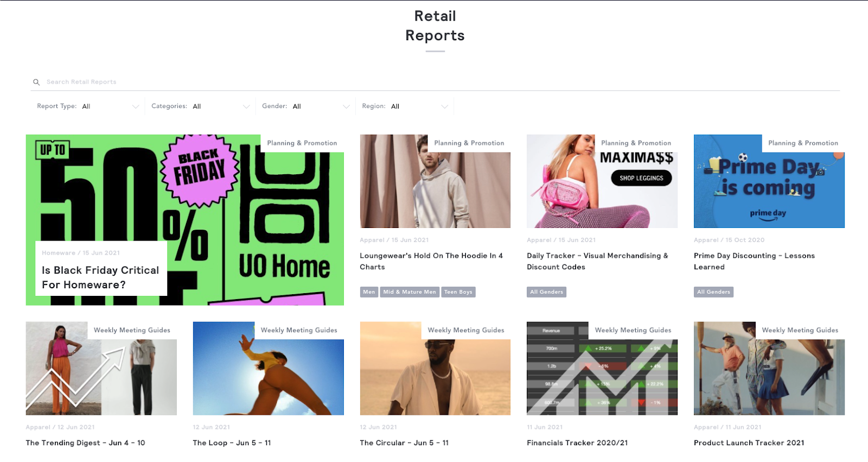Expand the Categories filter dropdown
This screenshot has width=868, height=462.
(x=200, y=106)
